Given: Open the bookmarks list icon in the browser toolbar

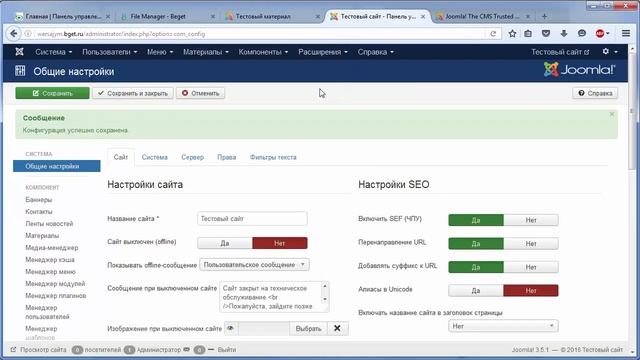Looking at the screenshot, I should (x=528, y=34).
